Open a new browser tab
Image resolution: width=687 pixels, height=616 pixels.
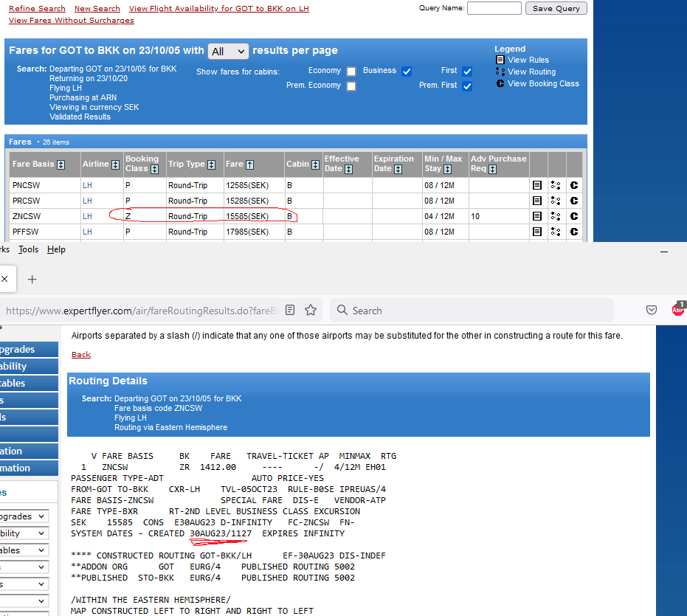[32, 280]
